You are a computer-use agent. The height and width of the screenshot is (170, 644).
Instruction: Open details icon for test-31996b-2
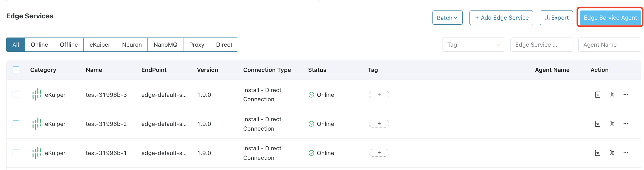(598, 124)
